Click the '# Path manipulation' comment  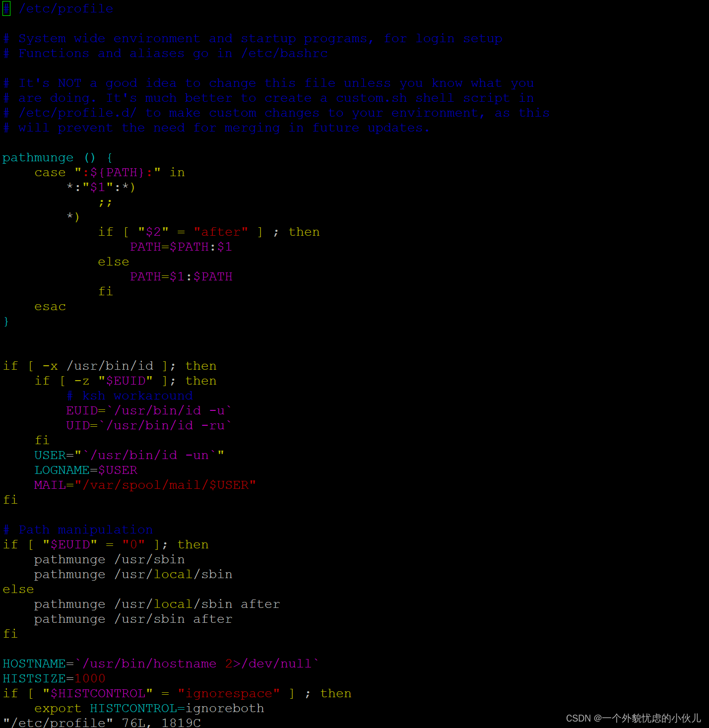pos(78,530)
